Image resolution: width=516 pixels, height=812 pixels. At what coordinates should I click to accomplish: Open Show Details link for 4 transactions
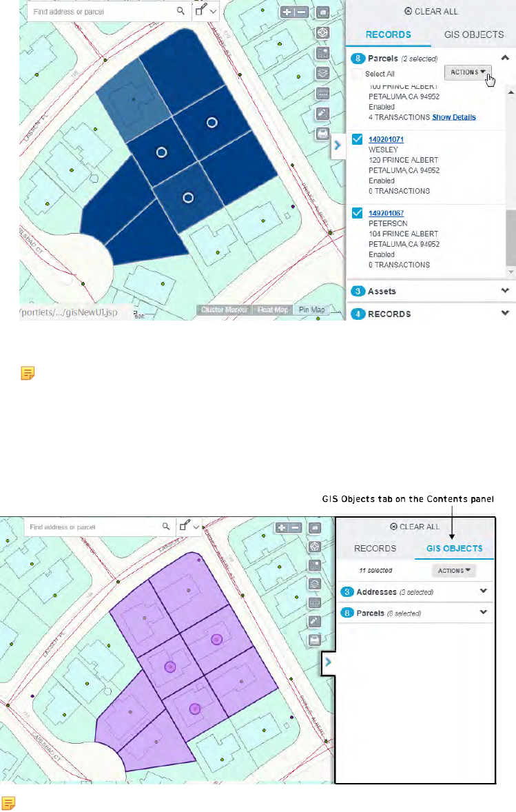click(454, 118)
